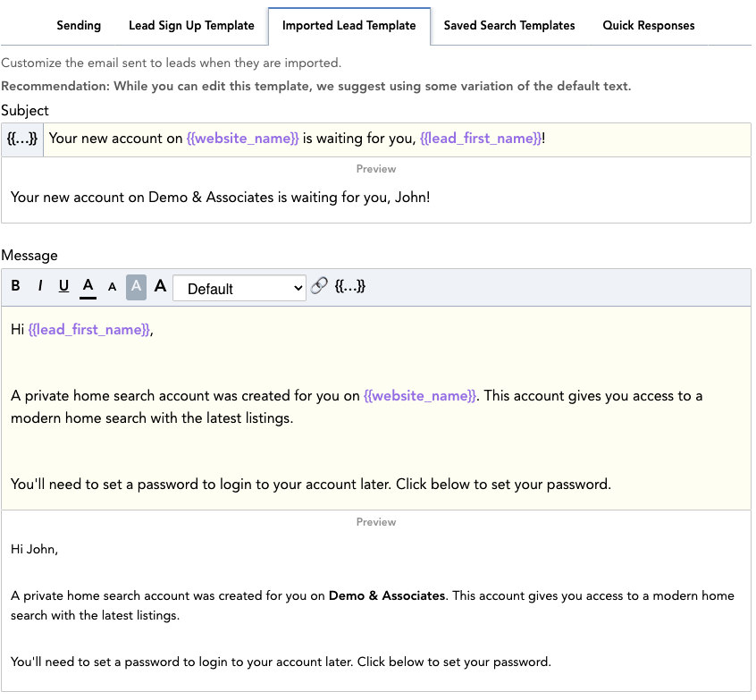The width and height of the screenshot is (756, 700).
Task: Click the Recommendation note text
Action: (x=315, y=87)
